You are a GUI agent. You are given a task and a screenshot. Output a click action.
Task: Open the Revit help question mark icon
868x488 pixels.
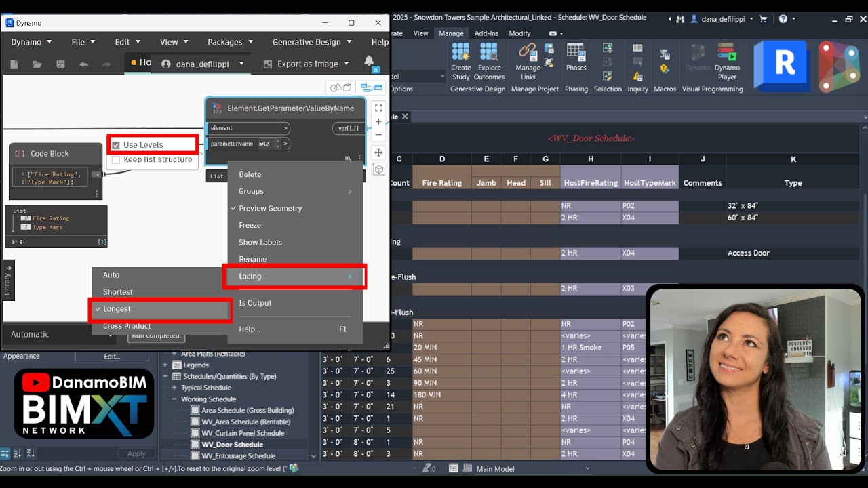(783, 19)
